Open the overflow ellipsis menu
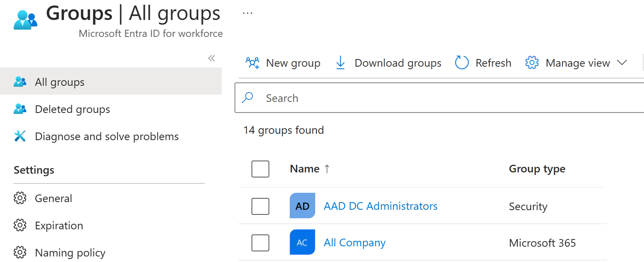The image size is (644, 262). tap(248, 13)
